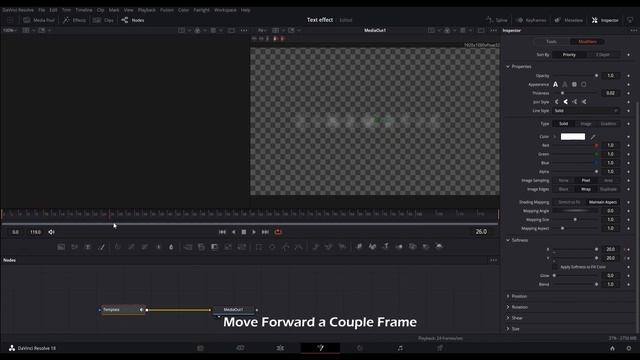The width and height of the screenshot is (640, 360).
Task: Set Image Edges to Wrap
Action: [586, 189]
